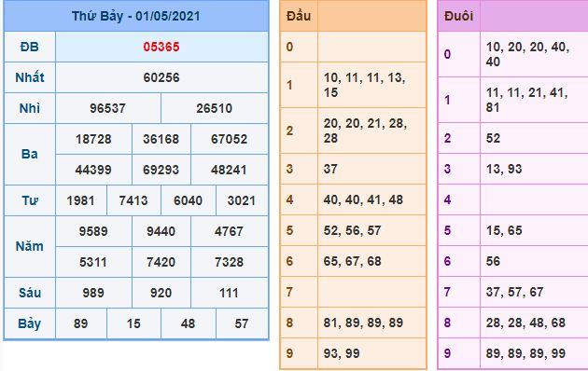Click Đuôi row 7 values 37, 57, 67
Image resolution: width=588 pixels, height=371 pixels.
tap(514, 292)
